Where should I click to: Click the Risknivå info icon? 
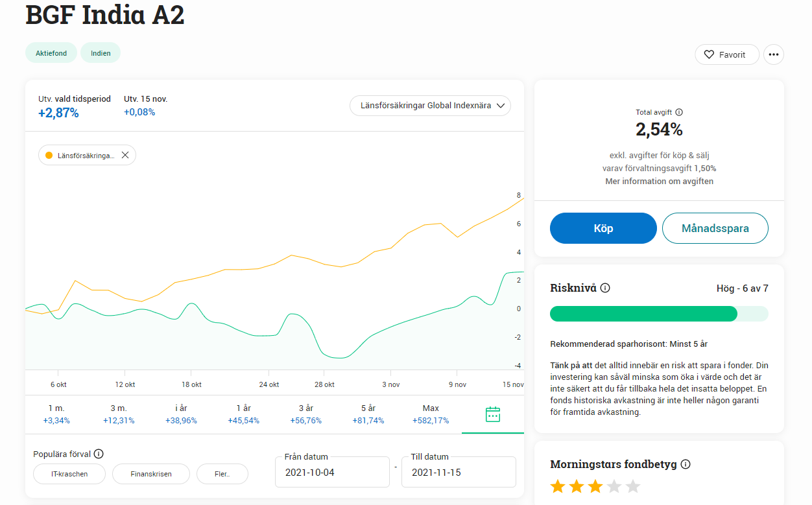[x=605, y=288]
